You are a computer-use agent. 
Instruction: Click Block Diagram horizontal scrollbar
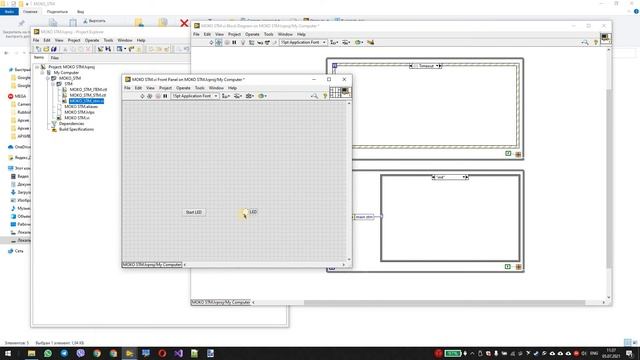(444, 302)
